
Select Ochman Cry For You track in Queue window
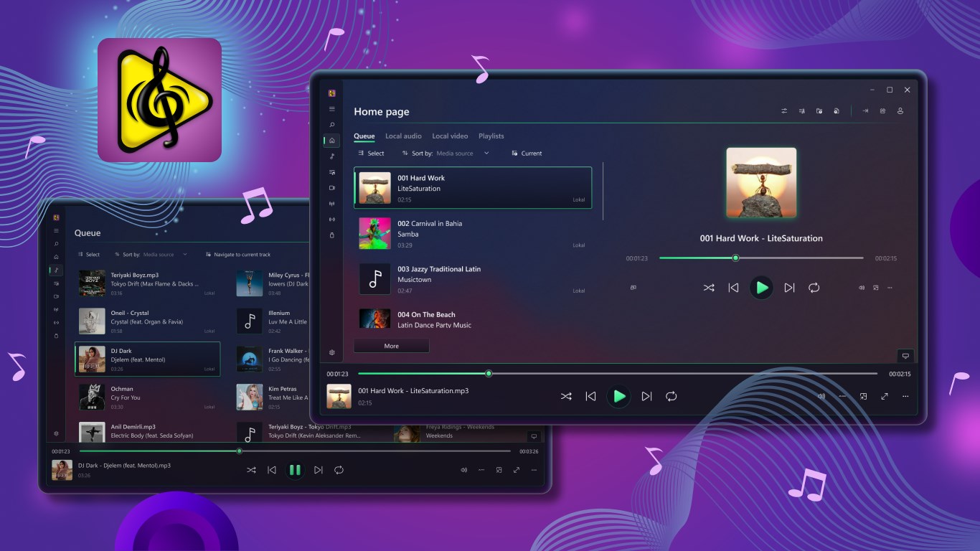[148, 397]
